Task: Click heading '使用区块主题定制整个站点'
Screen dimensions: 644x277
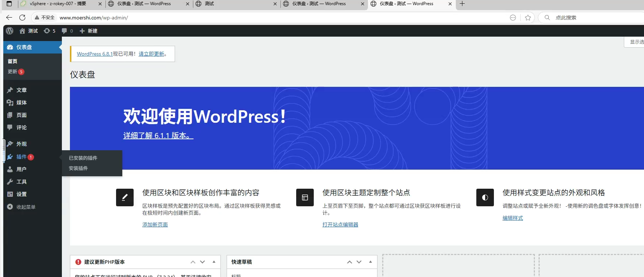Action: point(366,193)
